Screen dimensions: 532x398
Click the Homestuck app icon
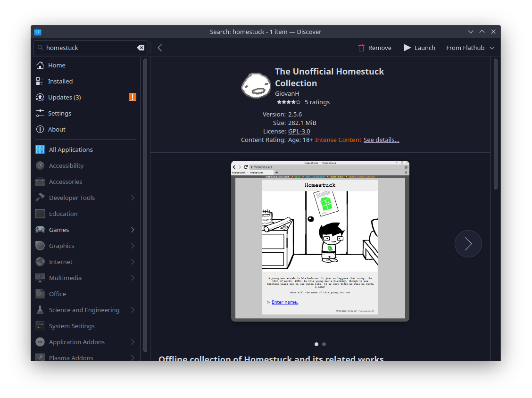click(x=256, y=85)
